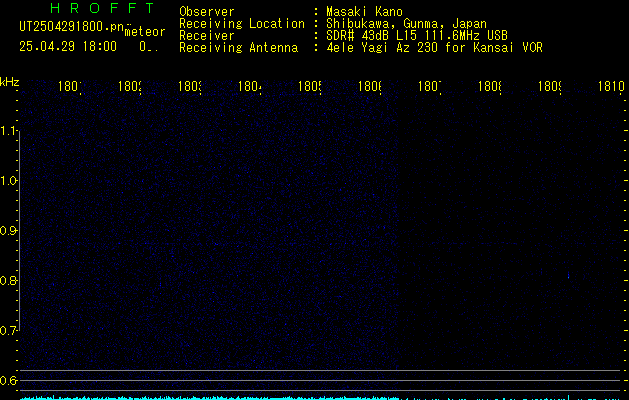Click the 1804 time axis label
This screenshot has width=629, height=400.
click(x=250, y=86)
